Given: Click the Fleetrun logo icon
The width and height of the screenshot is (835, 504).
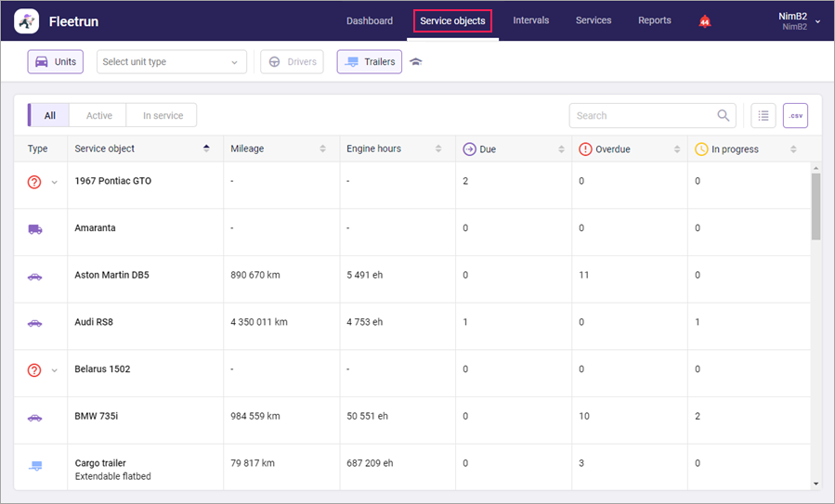Looking at the screenshot, I should (x=27, y=20).
